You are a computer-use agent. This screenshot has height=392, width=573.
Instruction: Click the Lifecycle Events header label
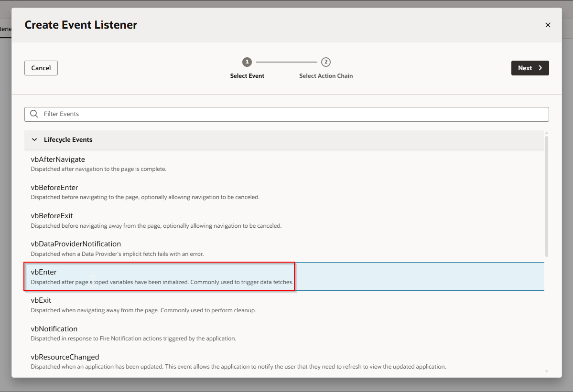point(68,140)
